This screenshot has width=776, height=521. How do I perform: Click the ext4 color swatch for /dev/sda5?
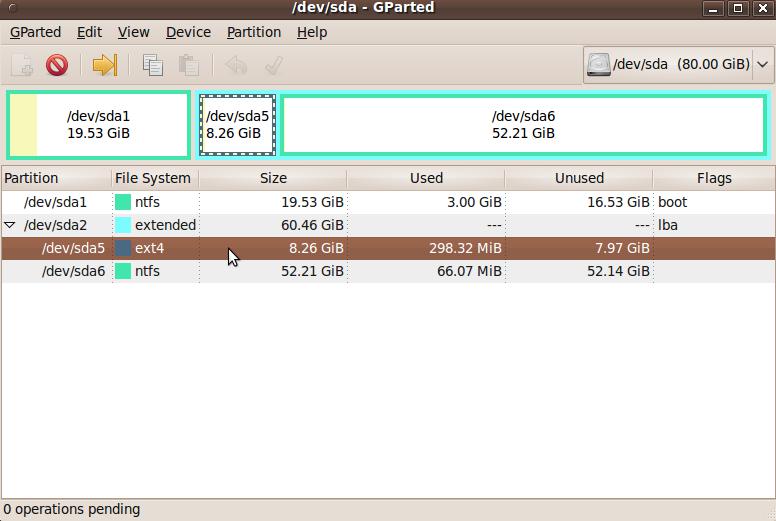(123, 248)
